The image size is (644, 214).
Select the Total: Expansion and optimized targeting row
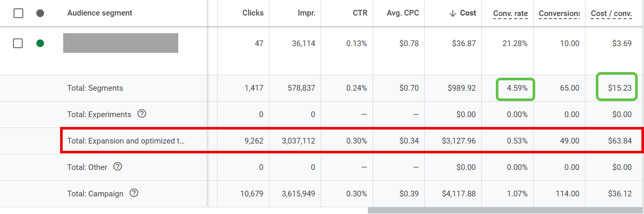point(126,140)
